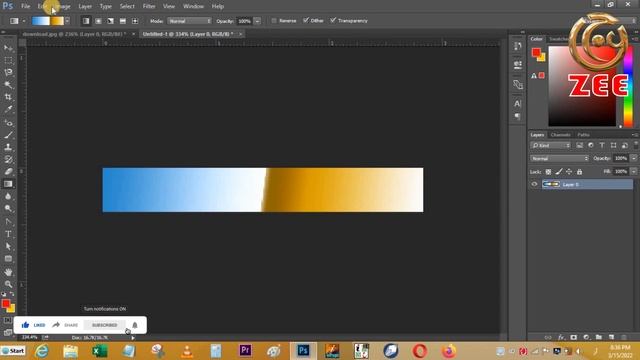The image size is (640, 360).
Task: Choose Reflected Gradient style in options bar
Action: tap(123, 21)
